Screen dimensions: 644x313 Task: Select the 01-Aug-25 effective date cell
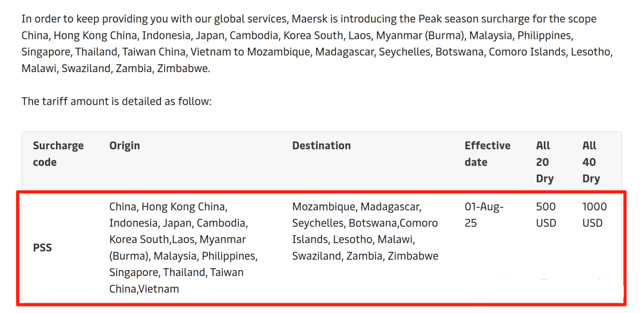[484, 215]
